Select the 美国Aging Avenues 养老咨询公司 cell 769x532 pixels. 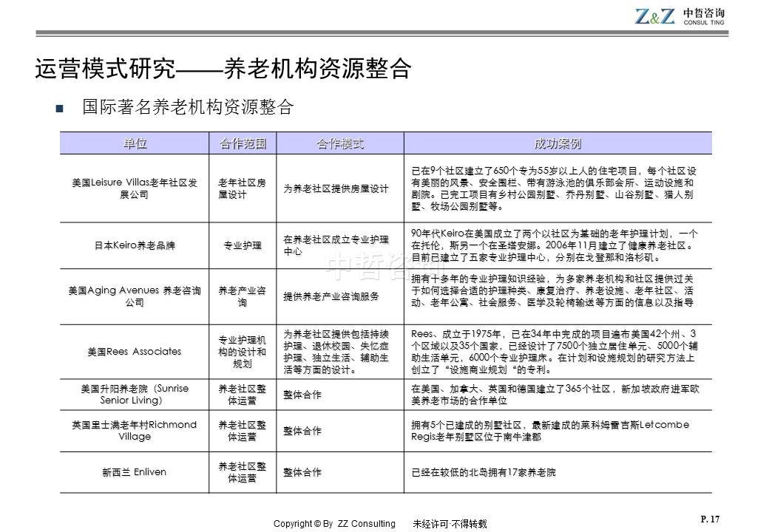coord(135,296)
